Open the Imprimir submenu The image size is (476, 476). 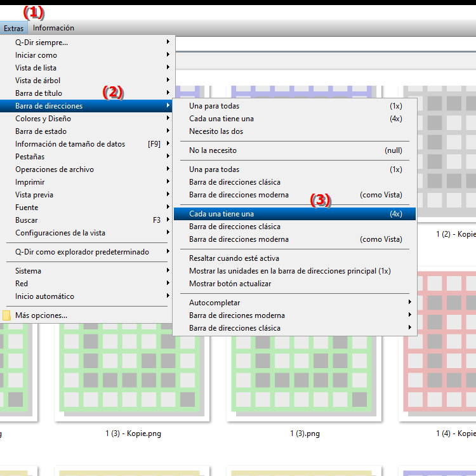[x=86, y=182]
